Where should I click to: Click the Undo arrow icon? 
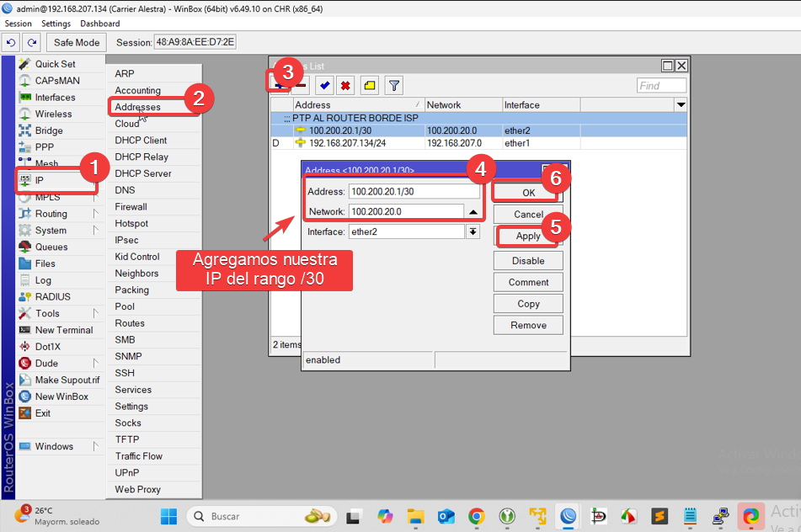pos(12,43)
